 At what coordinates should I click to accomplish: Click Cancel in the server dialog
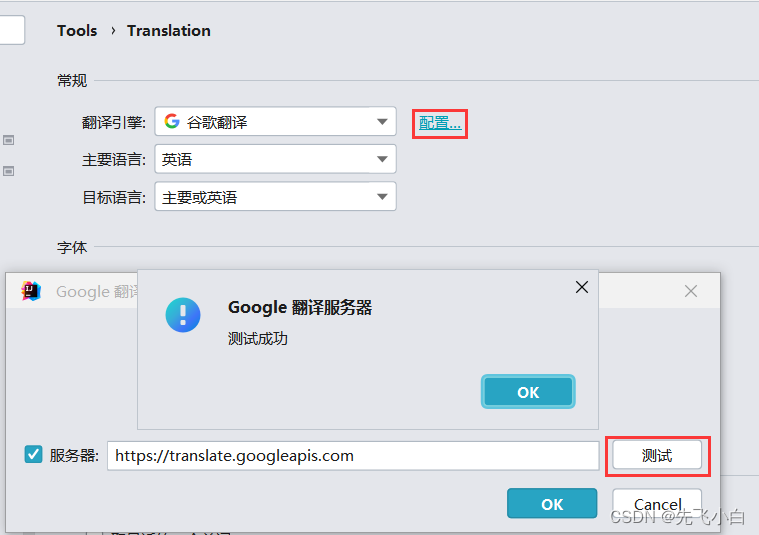657,504
